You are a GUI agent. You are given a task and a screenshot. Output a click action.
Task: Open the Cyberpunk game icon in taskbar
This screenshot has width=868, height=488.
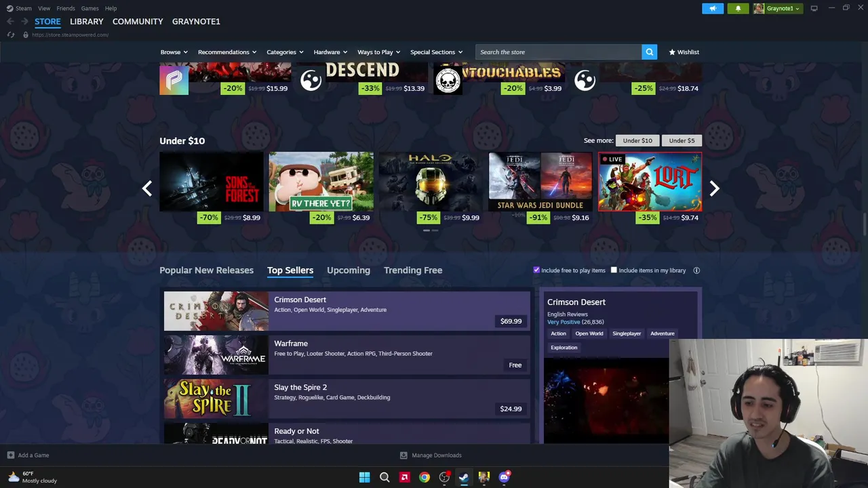coord(484,477)
